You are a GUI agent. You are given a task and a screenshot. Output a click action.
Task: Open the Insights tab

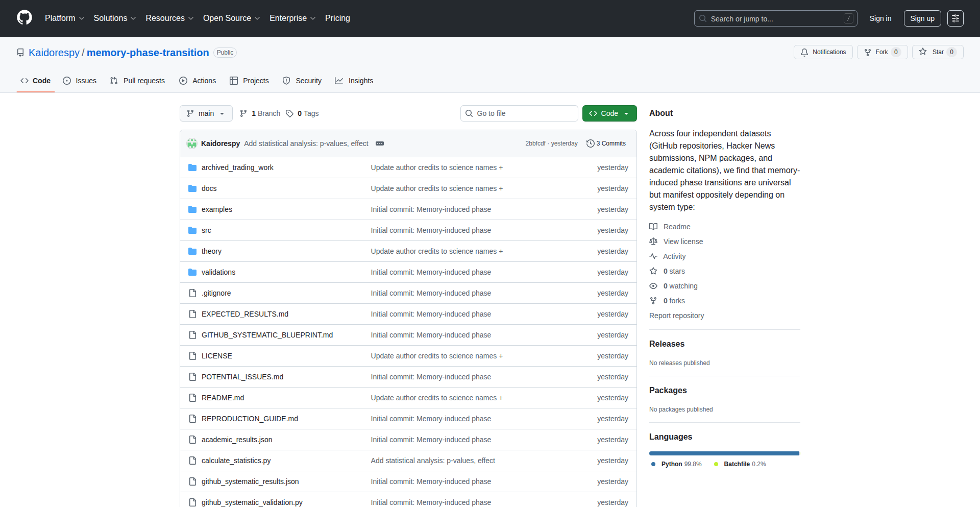(x=354, y=81)
